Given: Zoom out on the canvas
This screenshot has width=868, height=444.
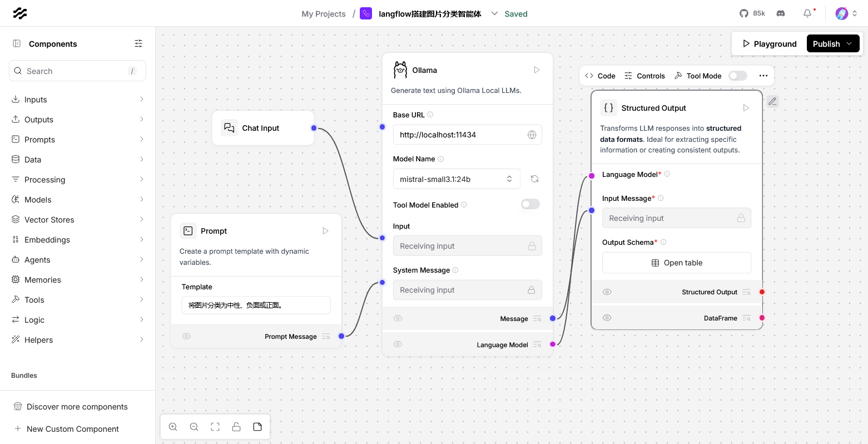Looking at the screenshot, I should 194,427.
